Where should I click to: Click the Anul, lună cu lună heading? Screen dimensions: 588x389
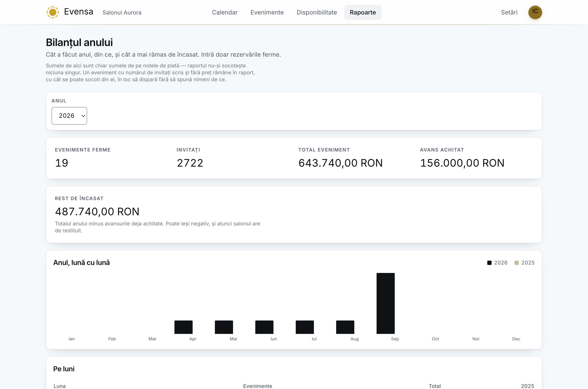pyautogui.click(x=81, y=263)
